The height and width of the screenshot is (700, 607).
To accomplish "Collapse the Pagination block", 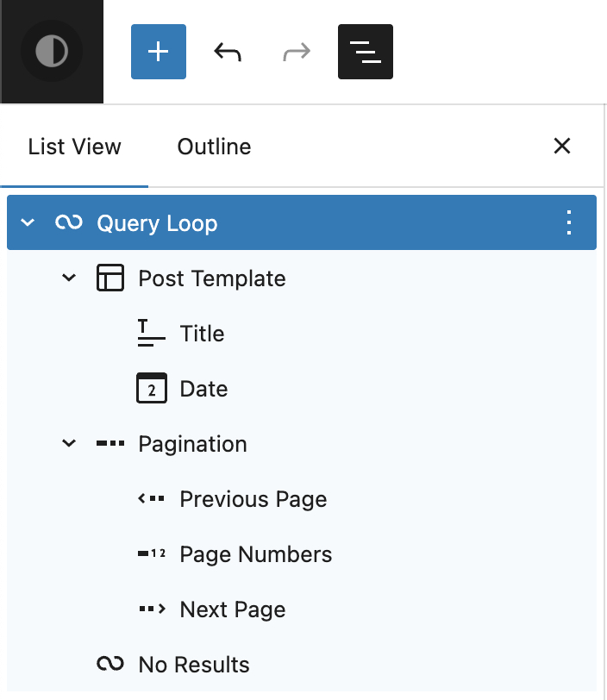I will 69,443.
